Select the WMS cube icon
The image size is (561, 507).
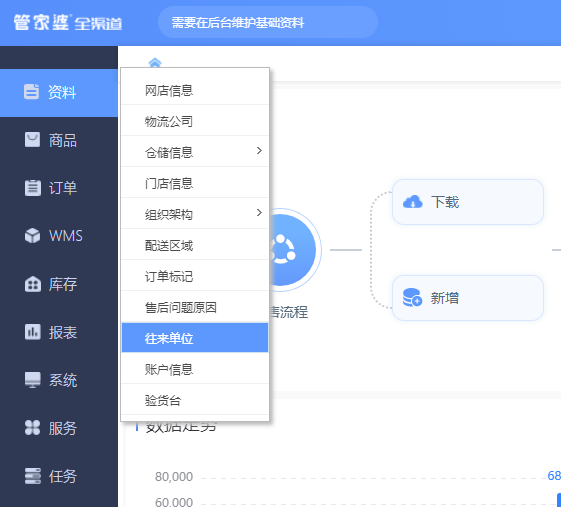32,236
